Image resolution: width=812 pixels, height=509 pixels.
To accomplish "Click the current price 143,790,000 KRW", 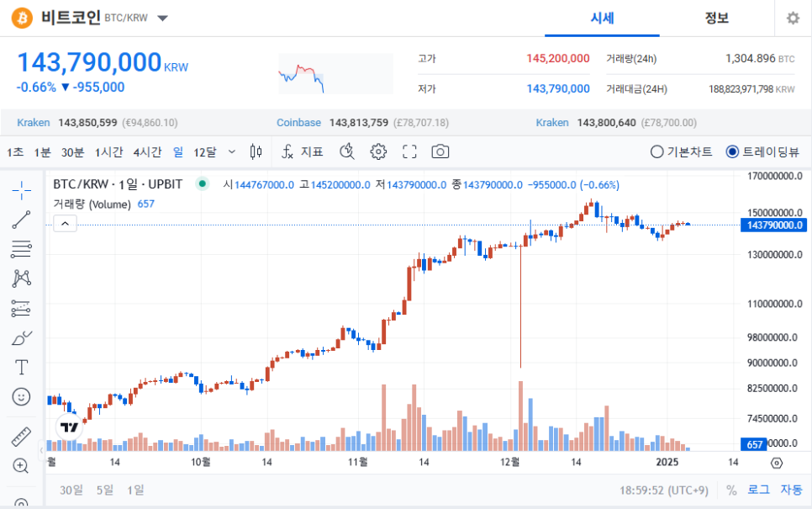I will pos(103,62).
